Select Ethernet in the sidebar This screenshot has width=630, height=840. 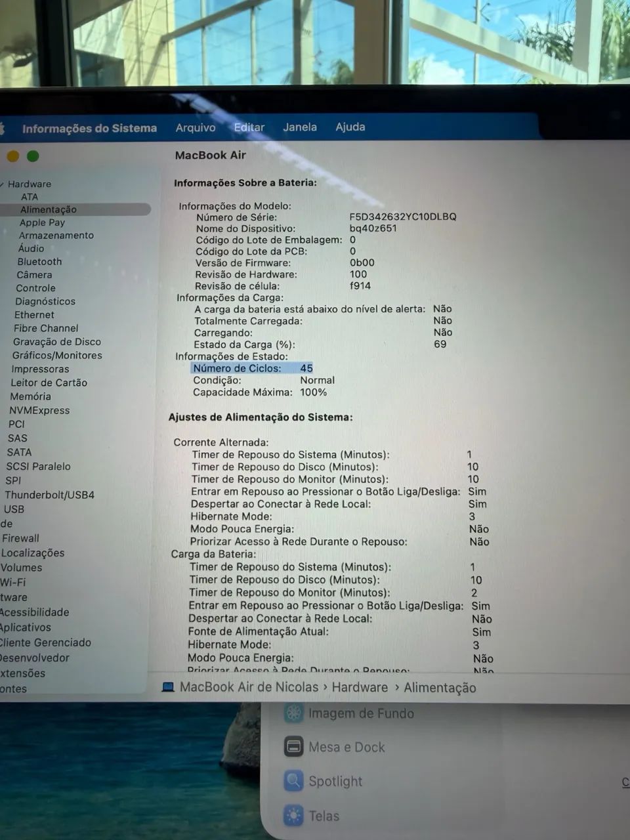click(x=34, y=315)
